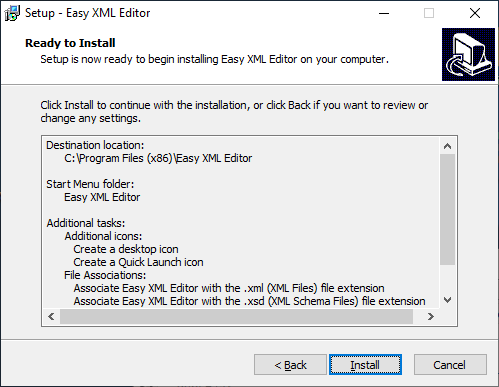
Task: Click the setup installer icon in title bar
Action: coord(12,13)
